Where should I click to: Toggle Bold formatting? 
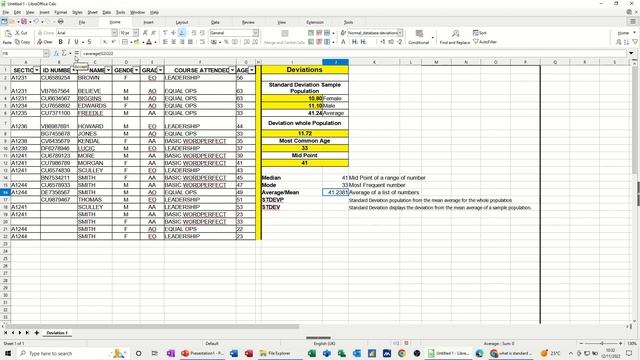[60, 42]
